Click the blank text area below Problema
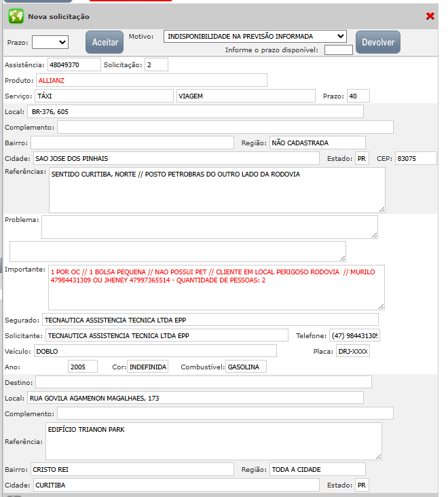 (177, 252)
